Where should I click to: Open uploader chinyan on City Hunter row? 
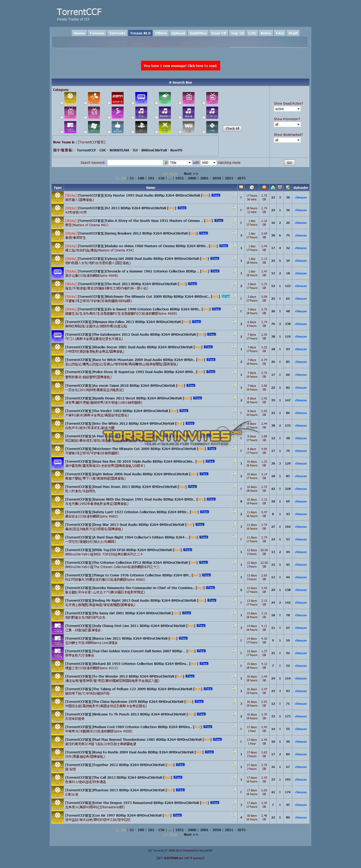tap(301, 197)
